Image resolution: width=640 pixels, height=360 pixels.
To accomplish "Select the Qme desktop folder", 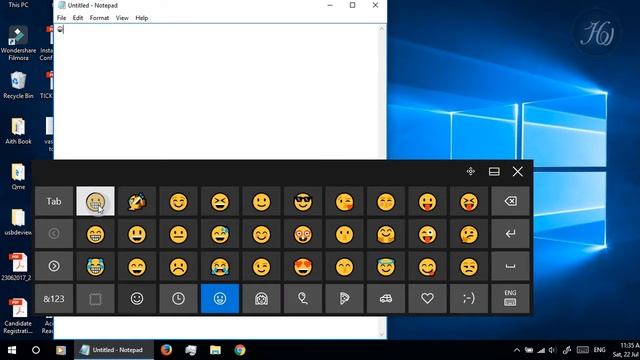I will click(18, 176).
